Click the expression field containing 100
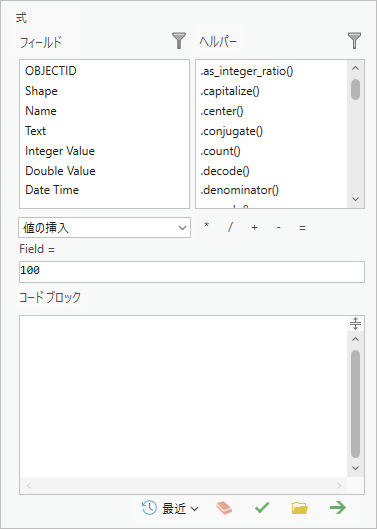 click(x=192, y=272)
